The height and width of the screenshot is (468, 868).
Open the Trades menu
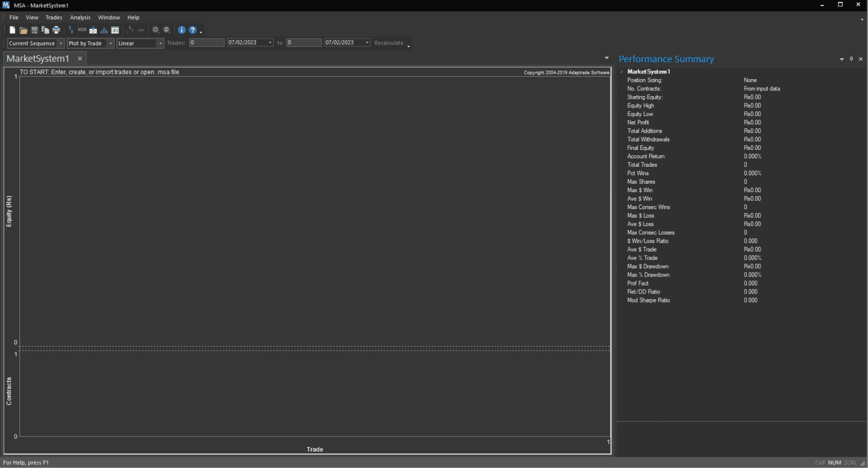point(54,18)
